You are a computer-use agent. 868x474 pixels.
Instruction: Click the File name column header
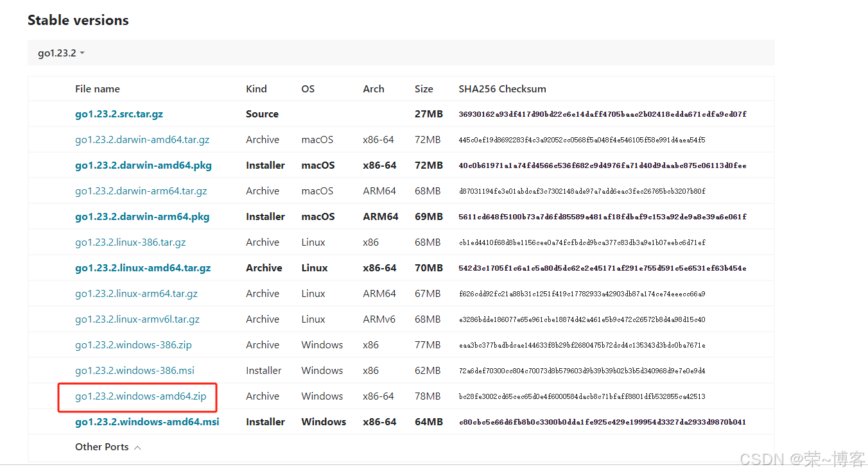[98, 89]
